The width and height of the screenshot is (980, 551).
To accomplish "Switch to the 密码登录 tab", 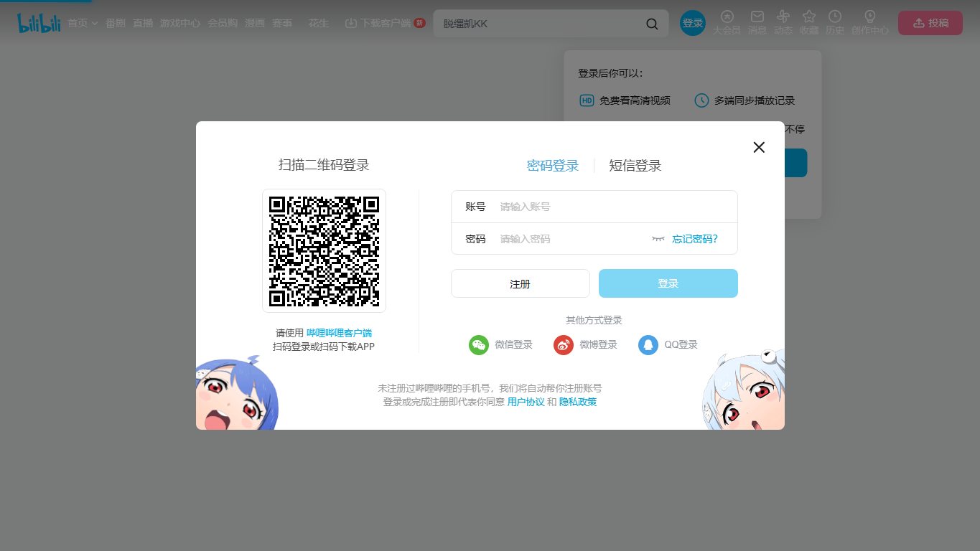I will coord(553,166).
